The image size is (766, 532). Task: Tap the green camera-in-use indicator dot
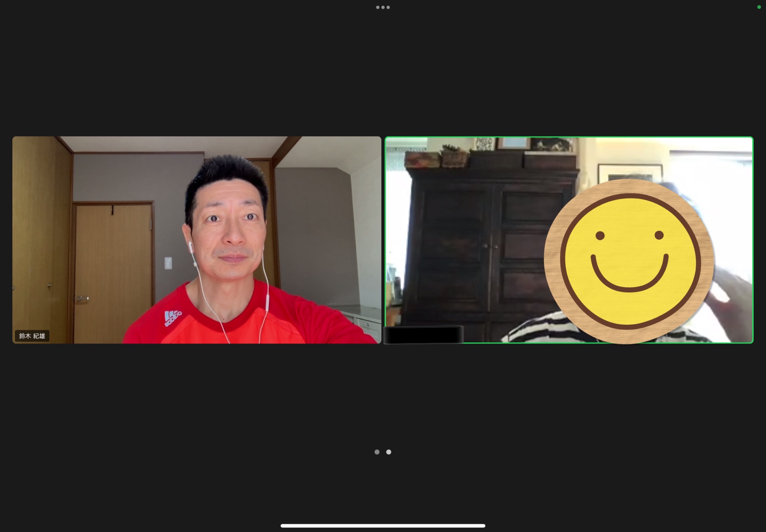click(x=759, y=7)
